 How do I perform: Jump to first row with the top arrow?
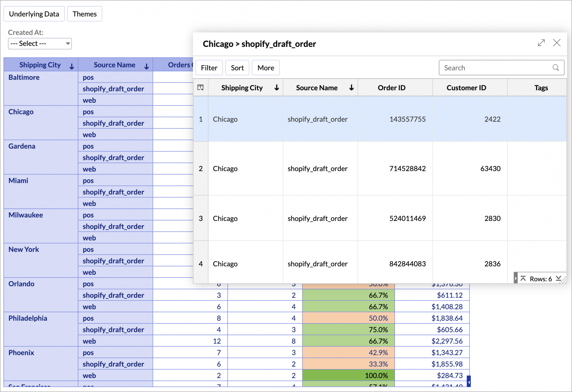click(523, 278)
